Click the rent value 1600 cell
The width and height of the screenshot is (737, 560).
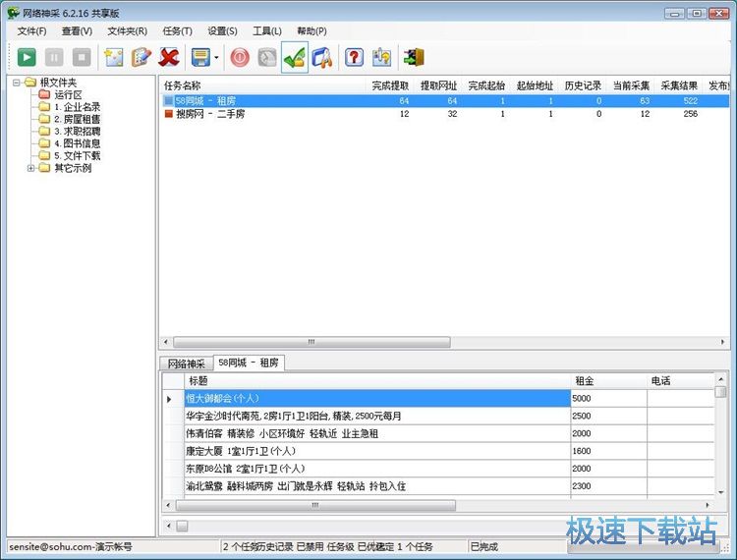[x=608, y=451]
